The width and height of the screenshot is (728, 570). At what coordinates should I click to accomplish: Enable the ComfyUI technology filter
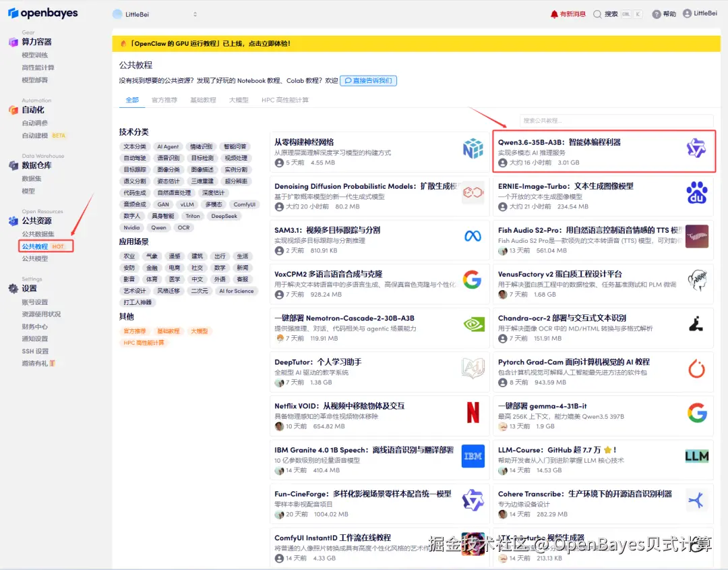[x=245, y=204]
